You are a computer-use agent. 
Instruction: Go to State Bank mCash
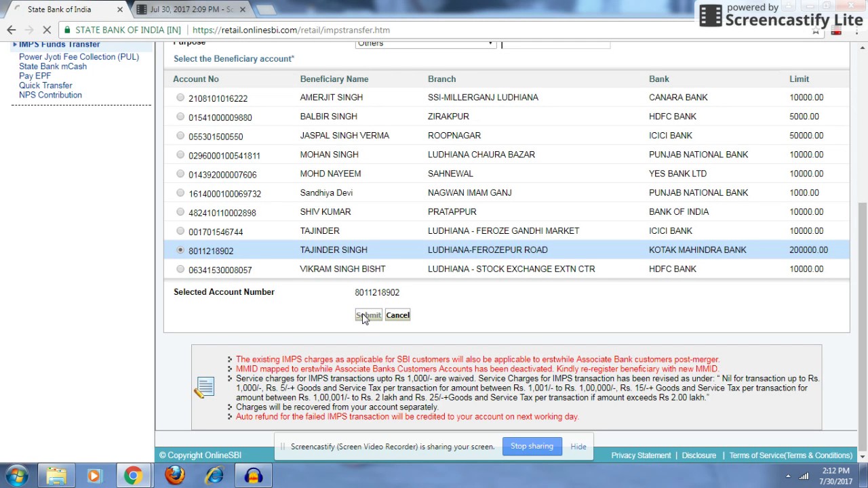[53, 66]
